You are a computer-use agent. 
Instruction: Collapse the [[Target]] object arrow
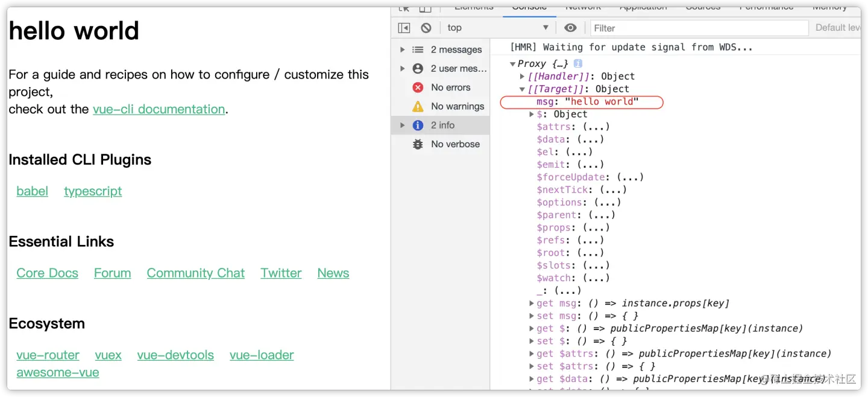point(523,89)
